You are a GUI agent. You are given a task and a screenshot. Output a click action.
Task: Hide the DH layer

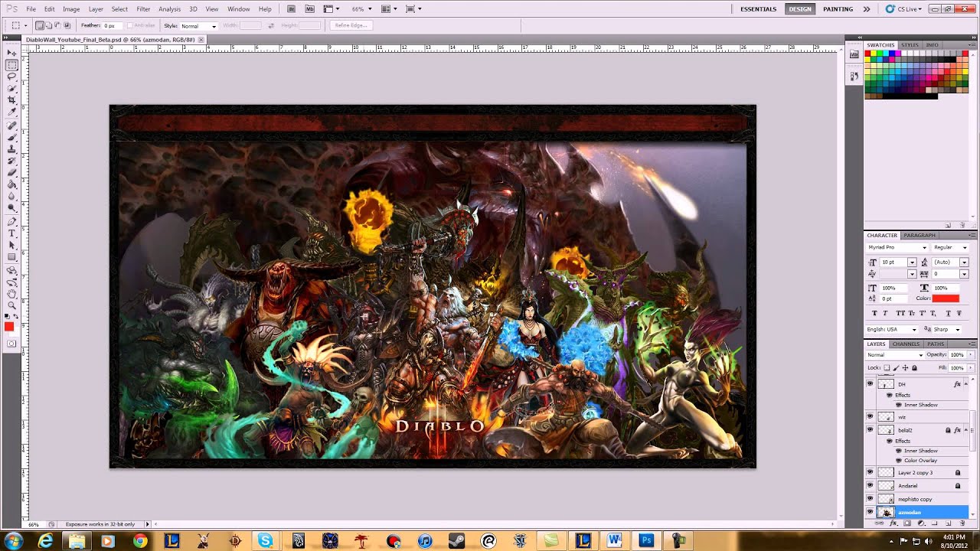coord(870,384)
